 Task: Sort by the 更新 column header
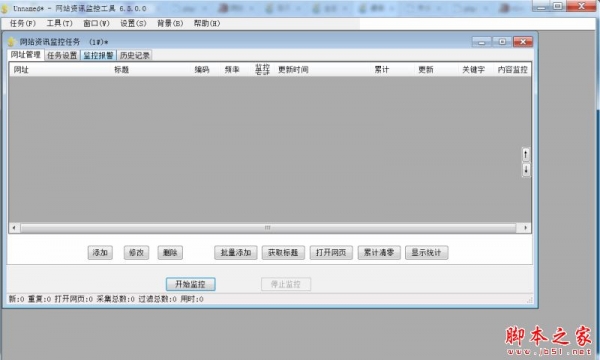pyautogui.click(x=426, y=70)
